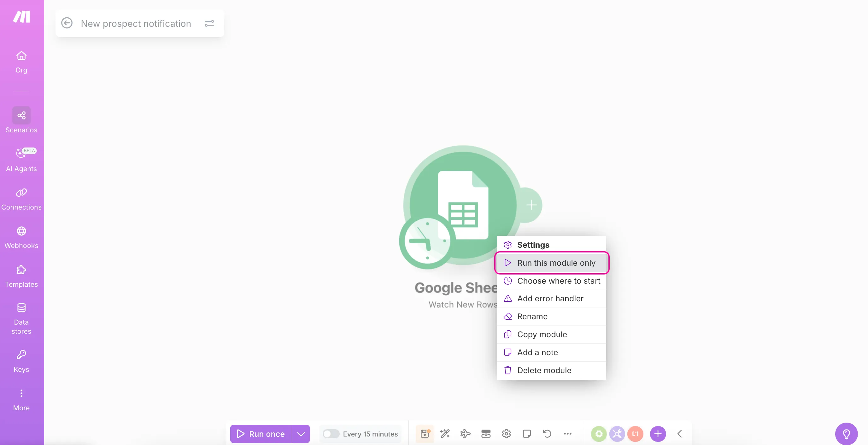Go to Keys in the sidebar
This screenshot has width=868, height=445.
pyautogui.click(x=21, y=361)
